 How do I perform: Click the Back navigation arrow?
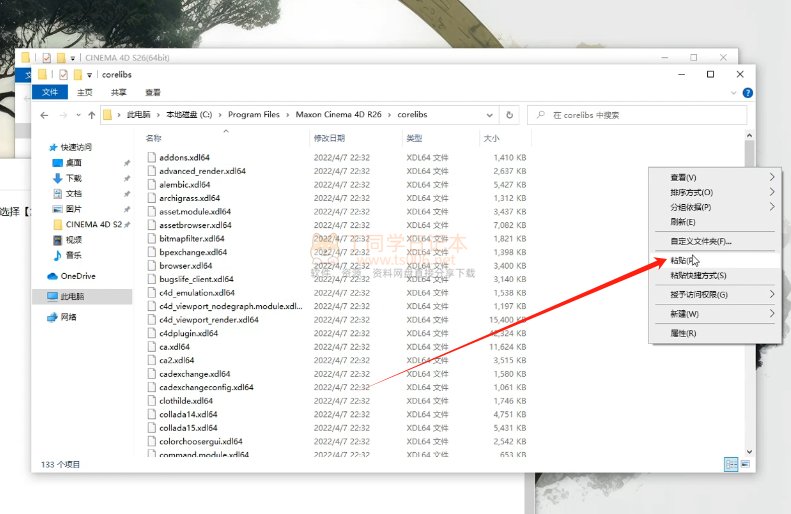44,115
